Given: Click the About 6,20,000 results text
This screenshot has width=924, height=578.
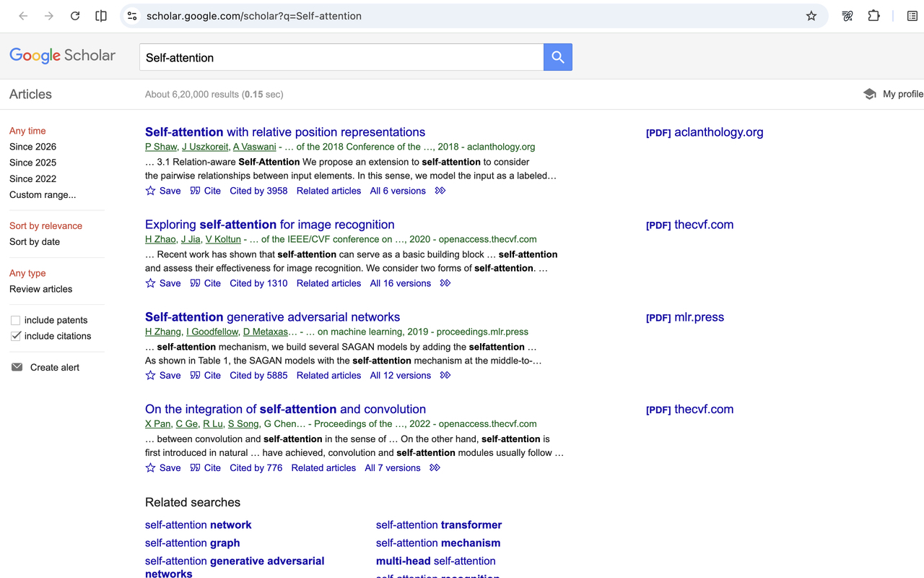Looking at the screenshot, I should [x=214, y=94].
